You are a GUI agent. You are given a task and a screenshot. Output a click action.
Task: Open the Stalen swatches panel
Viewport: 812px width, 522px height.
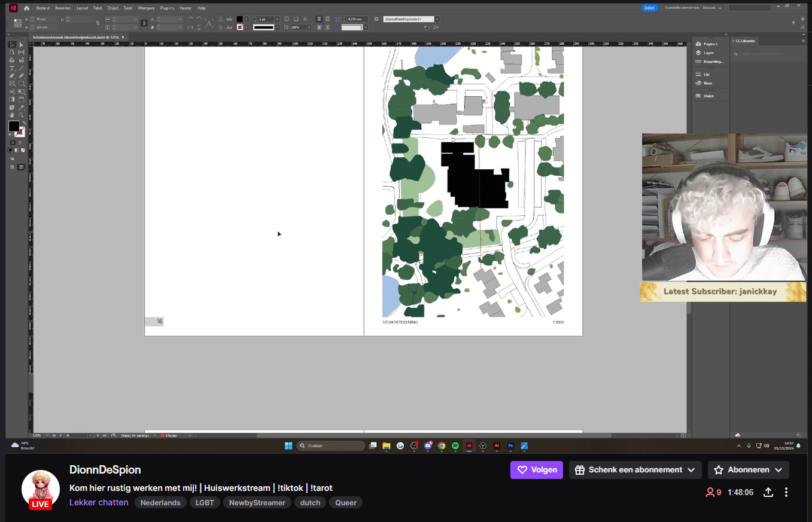pyautogui.click(x=708, y=96)
